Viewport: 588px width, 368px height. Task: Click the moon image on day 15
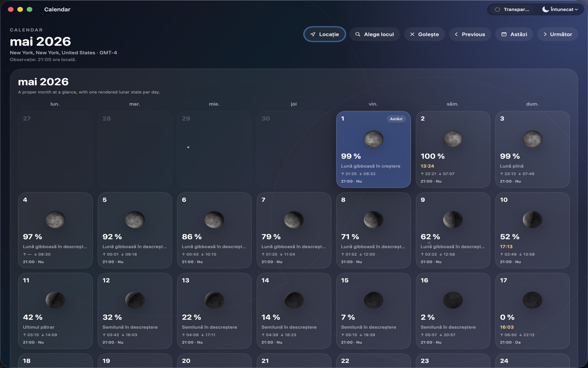tap(373, 300)
